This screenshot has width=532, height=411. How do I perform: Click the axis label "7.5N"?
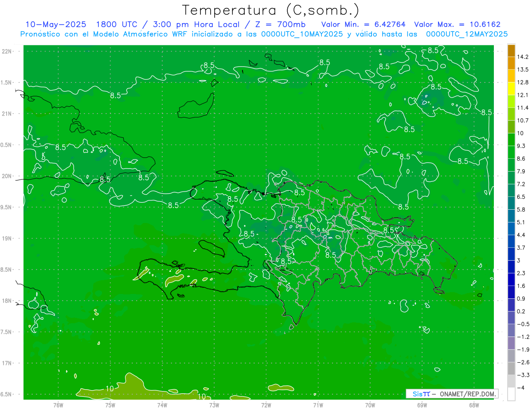[x=5, y=332]
